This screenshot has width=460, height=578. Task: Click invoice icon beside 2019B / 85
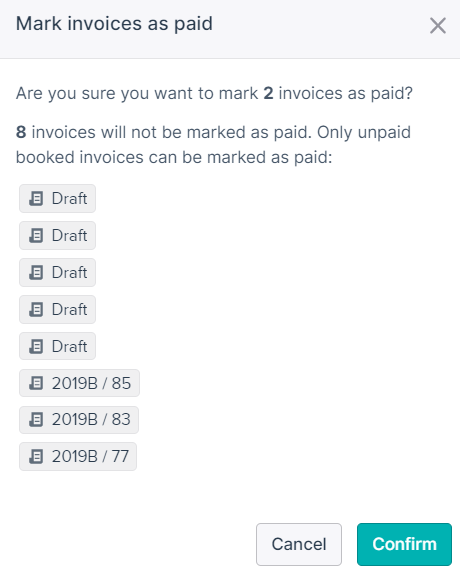click(36, 383)
